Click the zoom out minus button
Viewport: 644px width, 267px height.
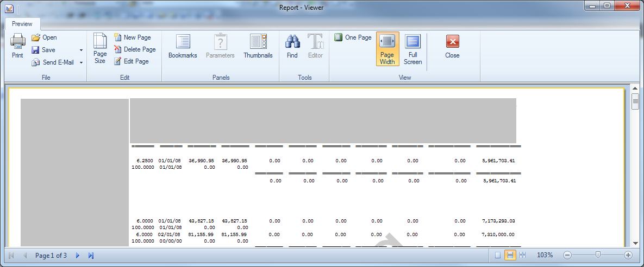point(567,255)
